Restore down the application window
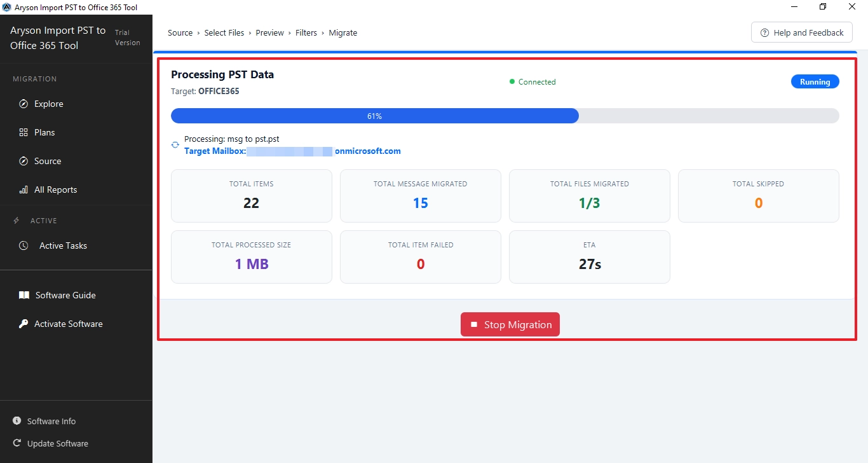868x463 pixels. tap(823, 7)
